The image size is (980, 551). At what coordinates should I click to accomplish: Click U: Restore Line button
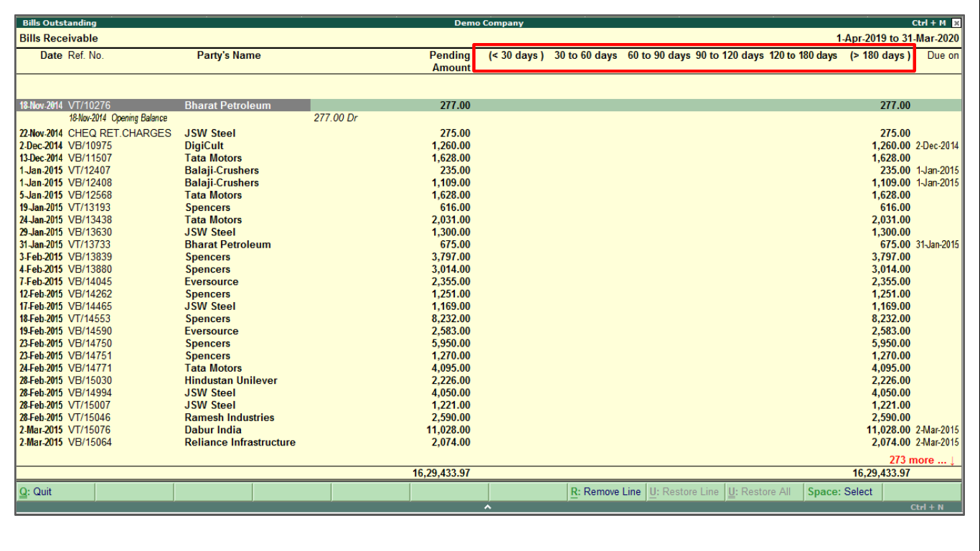click(x=684, y=492)
